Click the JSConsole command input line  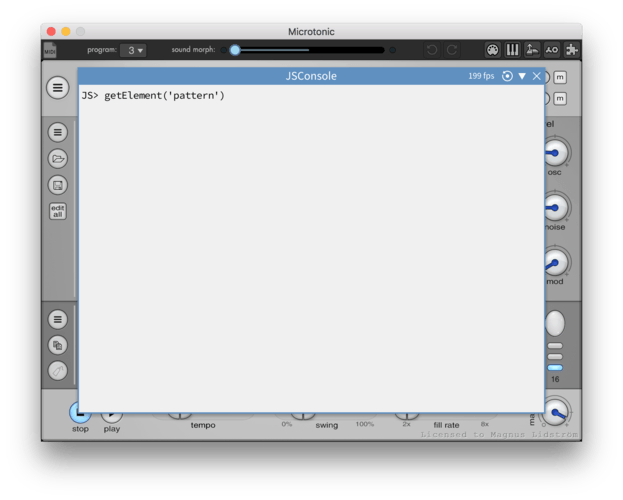click(311, 96)
